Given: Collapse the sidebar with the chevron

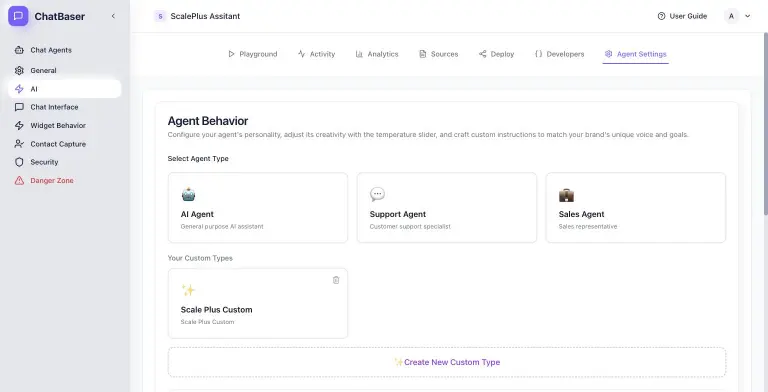Looking at the screenshot, I should coord(113,16).
